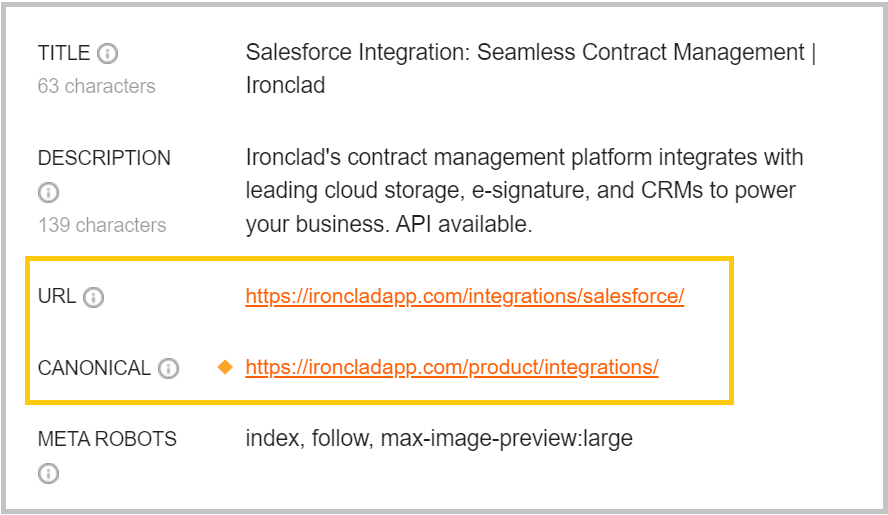Click the API available sentence in description

[464, 224]
